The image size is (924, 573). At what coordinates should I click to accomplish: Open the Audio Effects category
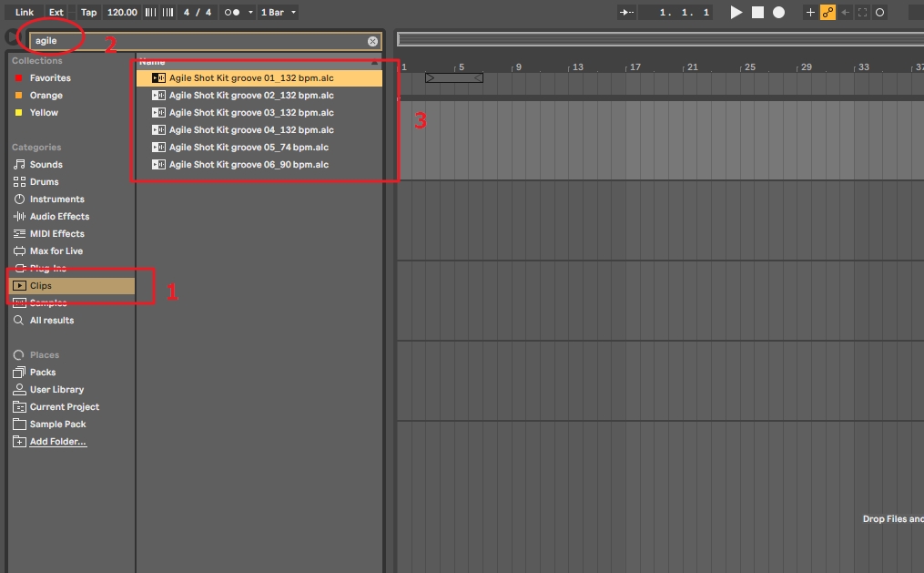[59, 216]
